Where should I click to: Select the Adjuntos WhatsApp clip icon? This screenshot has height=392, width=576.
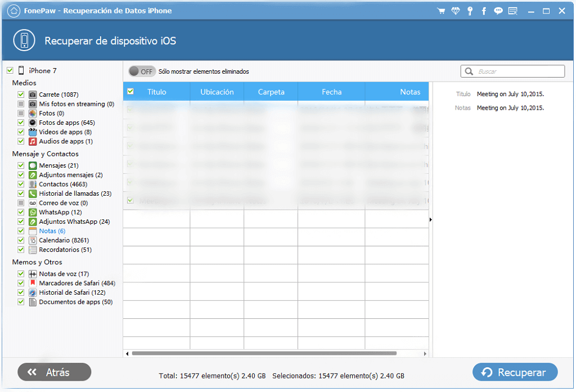tap(33, 222)
